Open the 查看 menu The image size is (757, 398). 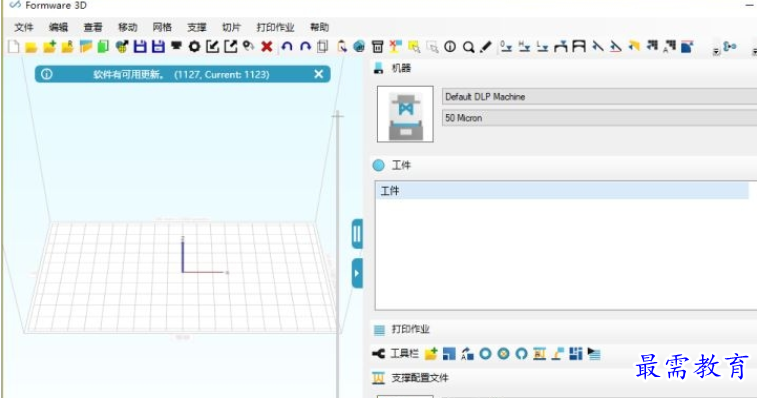pos(93,28)
